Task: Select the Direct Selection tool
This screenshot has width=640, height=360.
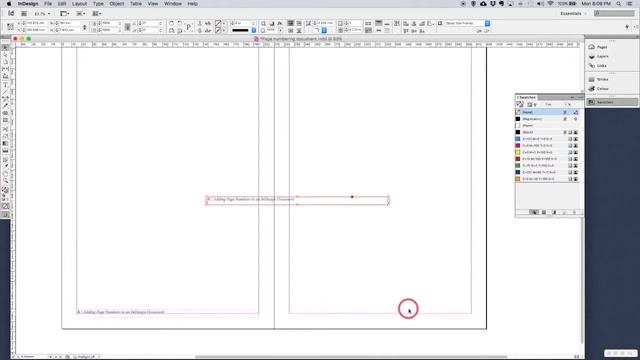Action: coord(5,55)
